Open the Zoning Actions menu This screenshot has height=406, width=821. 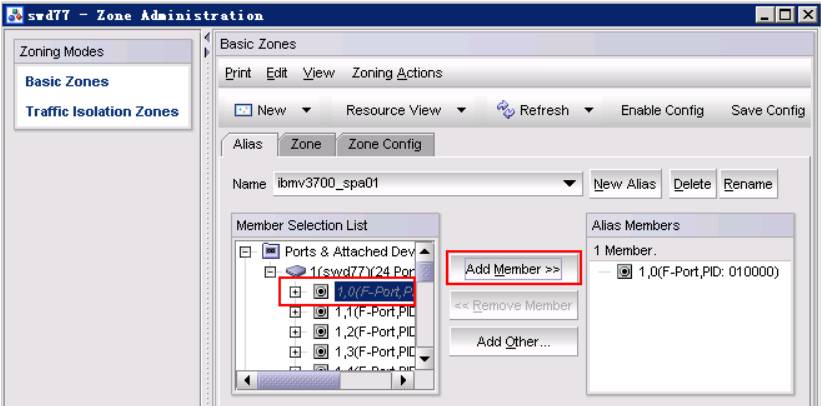pyautogui.click(x=397, y=73)
